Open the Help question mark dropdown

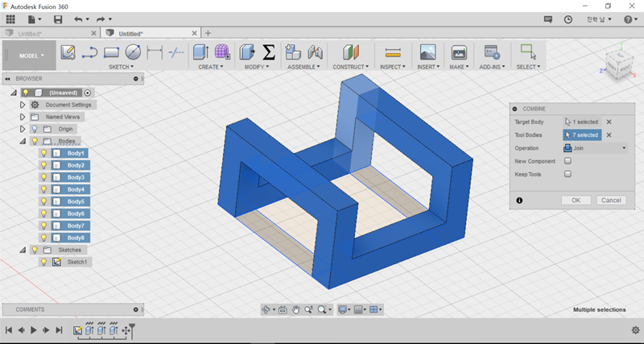630,19
